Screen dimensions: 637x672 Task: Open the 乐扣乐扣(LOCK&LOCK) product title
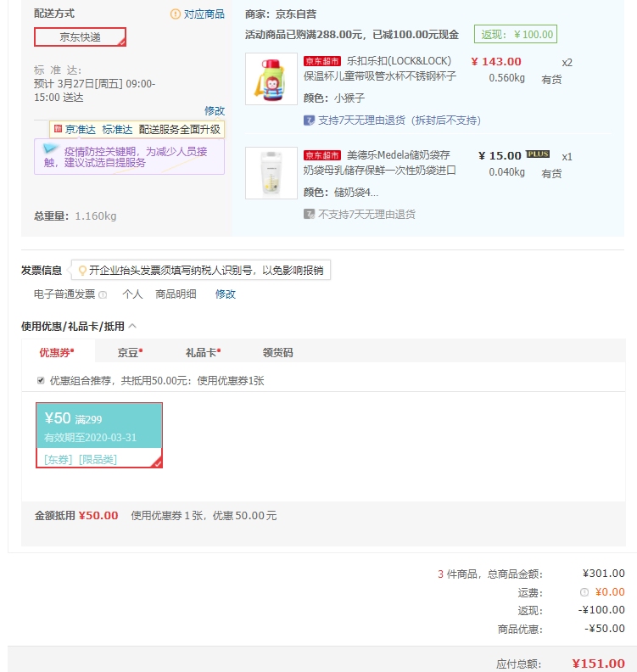coord(380,69)
